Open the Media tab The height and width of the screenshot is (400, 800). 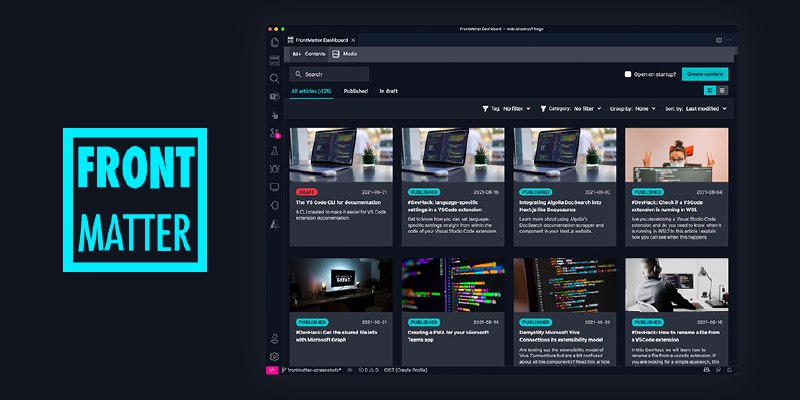(x=345, y=53)
